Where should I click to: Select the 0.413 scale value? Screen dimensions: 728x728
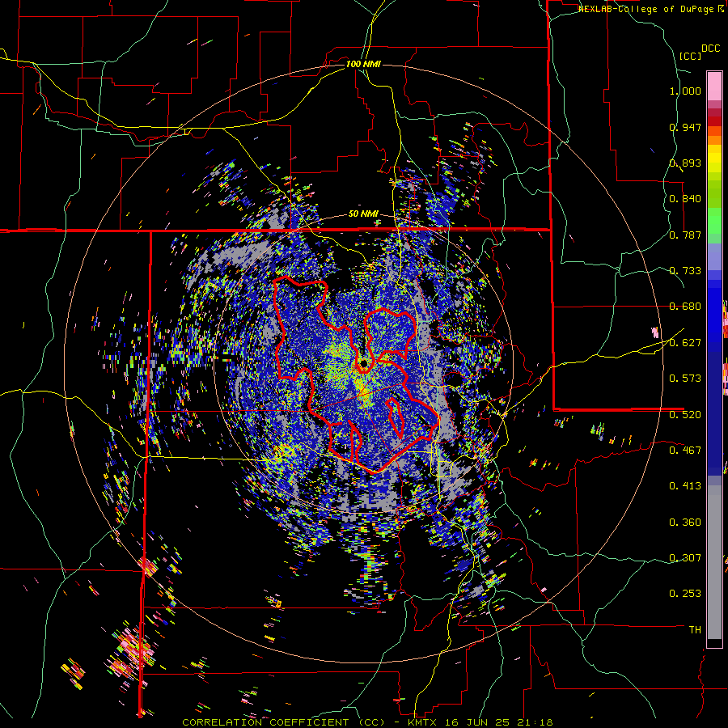point(685,486)
